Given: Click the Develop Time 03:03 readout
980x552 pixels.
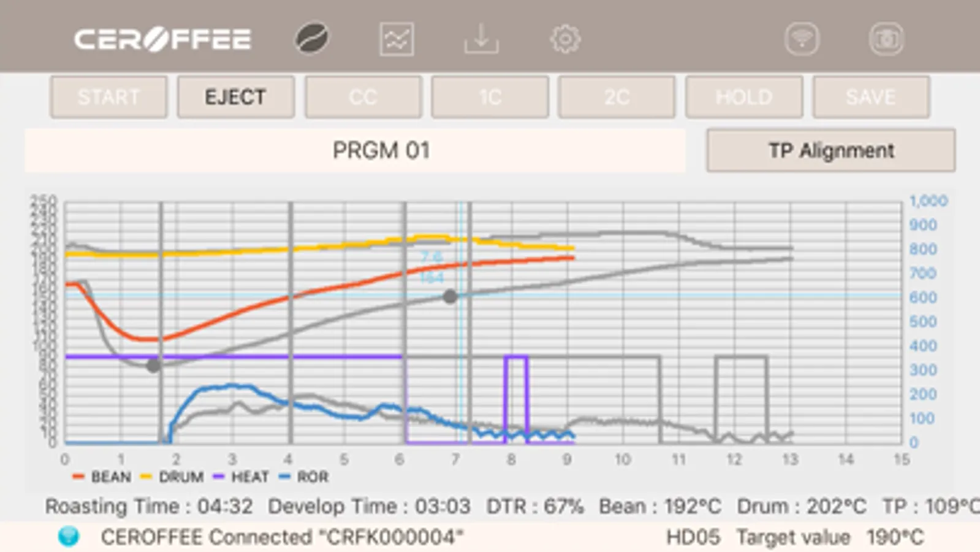Looking at the screenshot, I should [369, 506].
